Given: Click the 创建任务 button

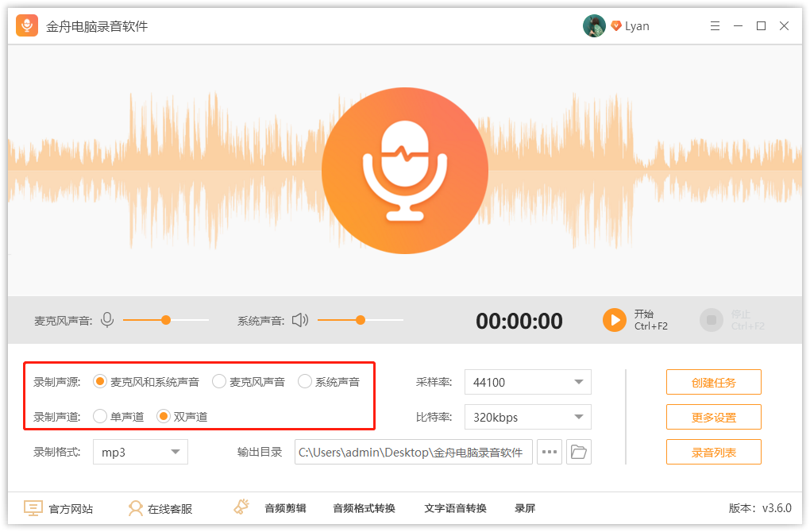Looking at the screenshot, I should (713, 381).
